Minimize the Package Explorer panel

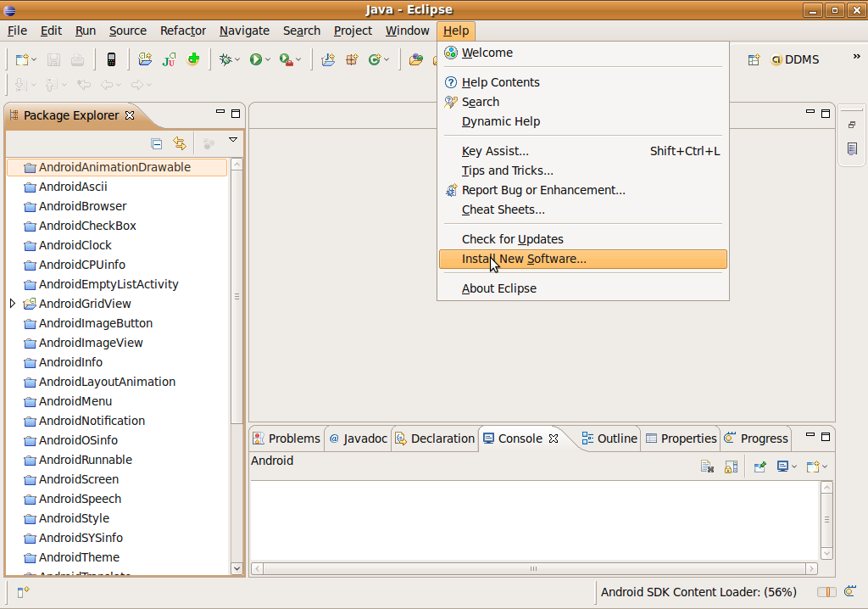(220, 112)
